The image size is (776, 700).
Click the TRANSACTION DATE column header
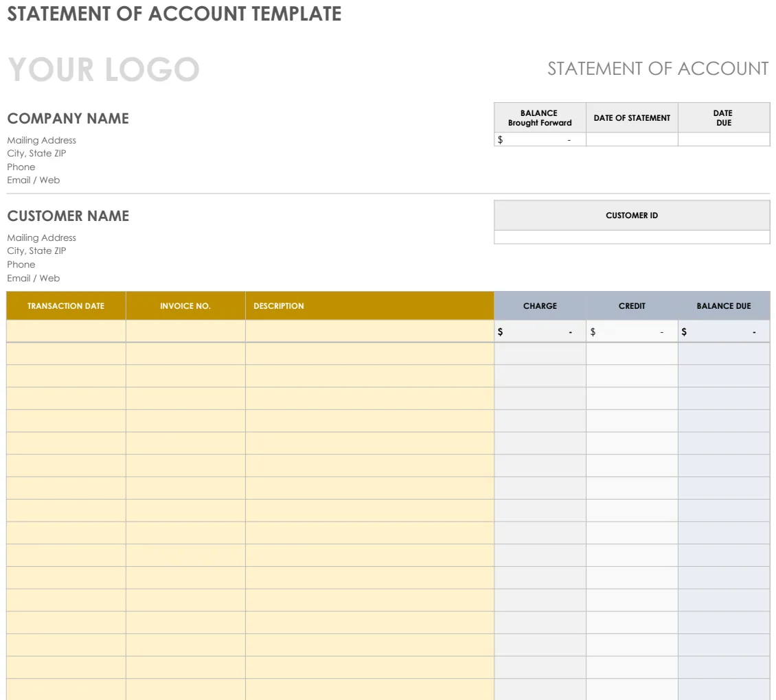[66, 305]
